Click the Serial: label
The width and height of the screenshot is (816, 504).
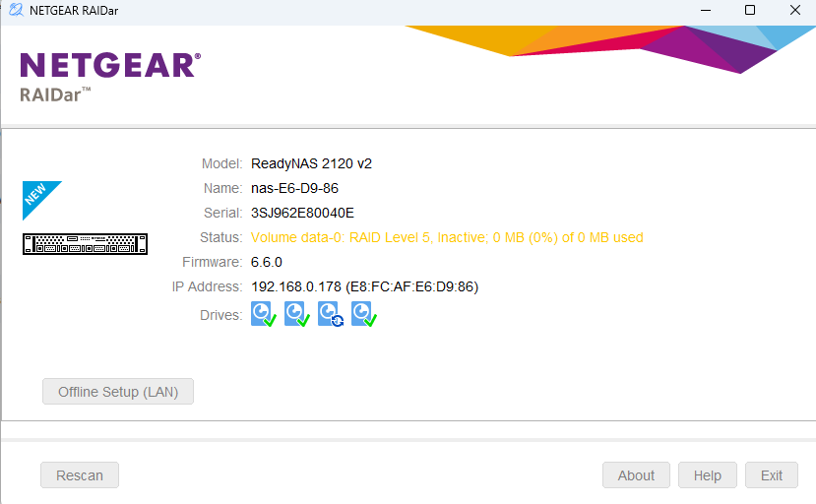[222, 213]
